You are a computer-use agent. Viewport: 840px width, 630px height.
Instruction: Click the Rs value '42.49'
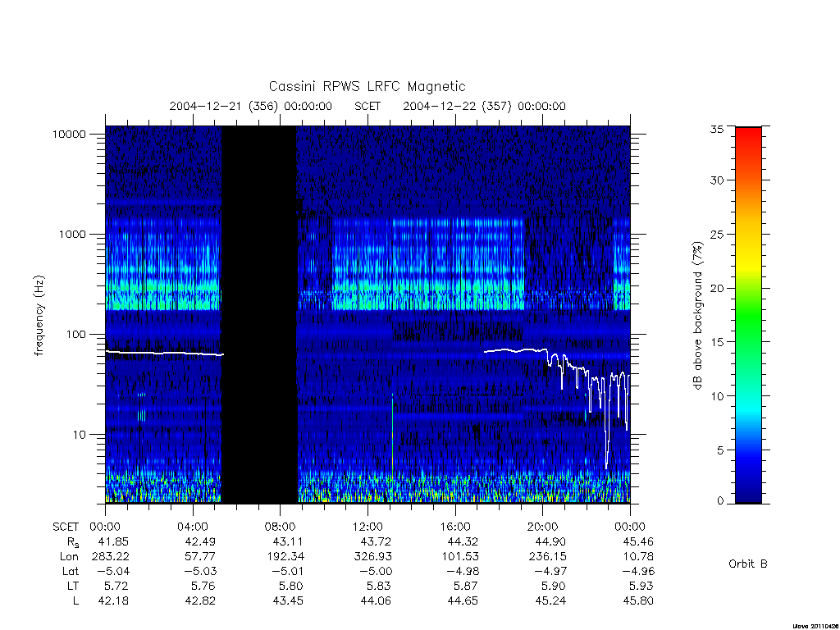[x=200, y=541]
